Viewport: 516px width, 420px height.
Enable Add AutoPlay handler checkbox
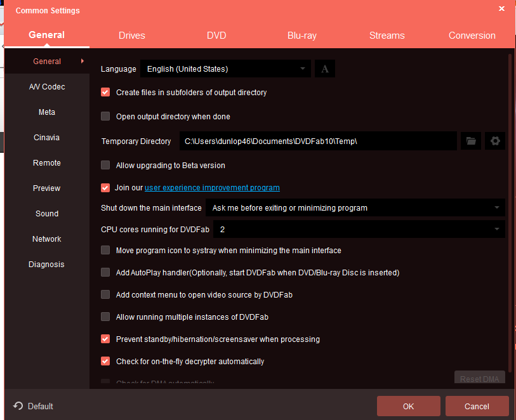105,272
